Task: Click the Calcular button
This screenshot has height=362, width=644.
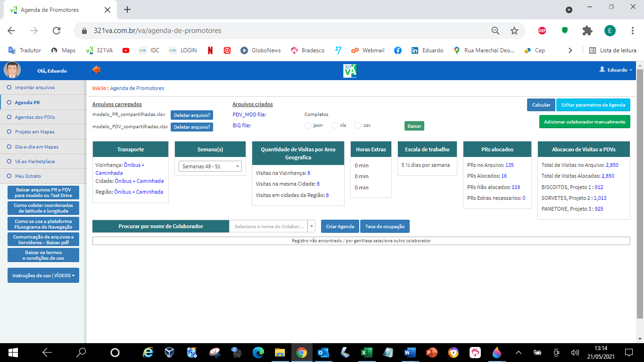Action: pos(541,105)
